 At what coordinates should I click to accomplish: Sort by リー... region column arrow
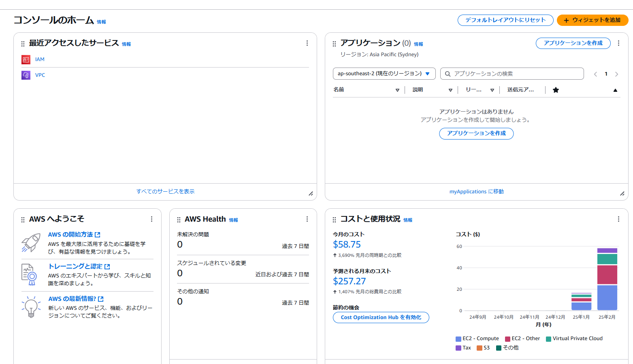(x=492, y=90)
